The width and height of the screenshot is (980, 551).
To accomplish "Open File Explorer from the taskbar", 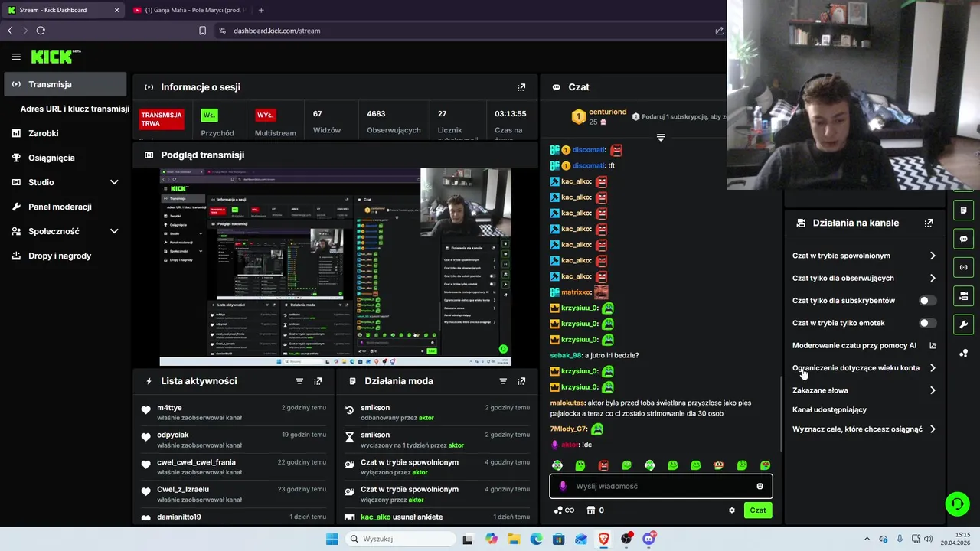I will [514, 539].
